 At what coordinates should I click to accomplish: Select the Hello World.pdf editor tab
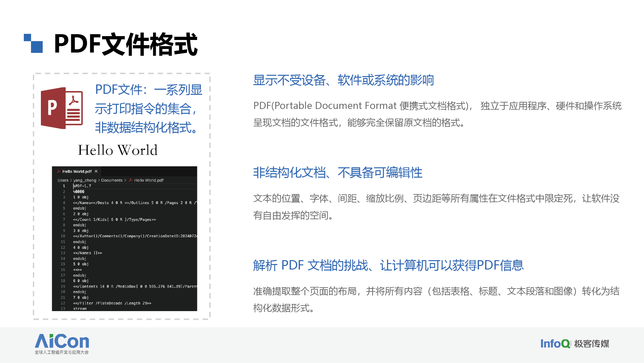pos(77,172)
